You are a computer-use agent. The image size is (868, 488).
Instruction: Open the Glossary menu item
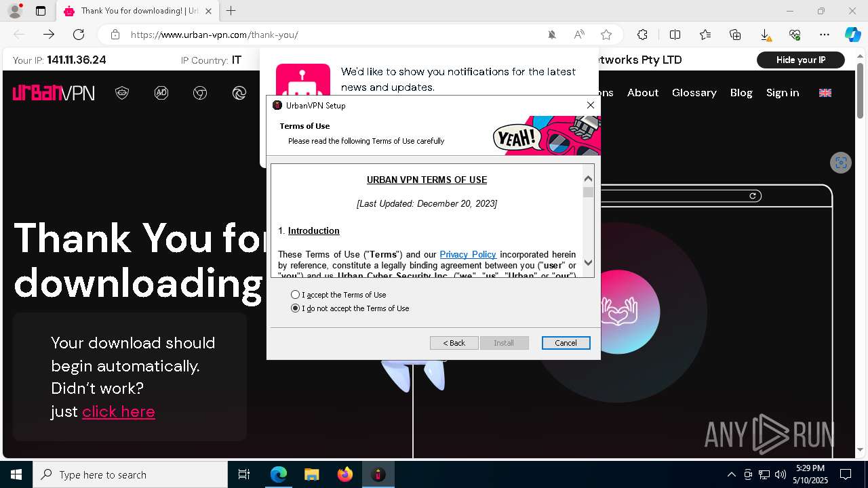click(694, 93)
